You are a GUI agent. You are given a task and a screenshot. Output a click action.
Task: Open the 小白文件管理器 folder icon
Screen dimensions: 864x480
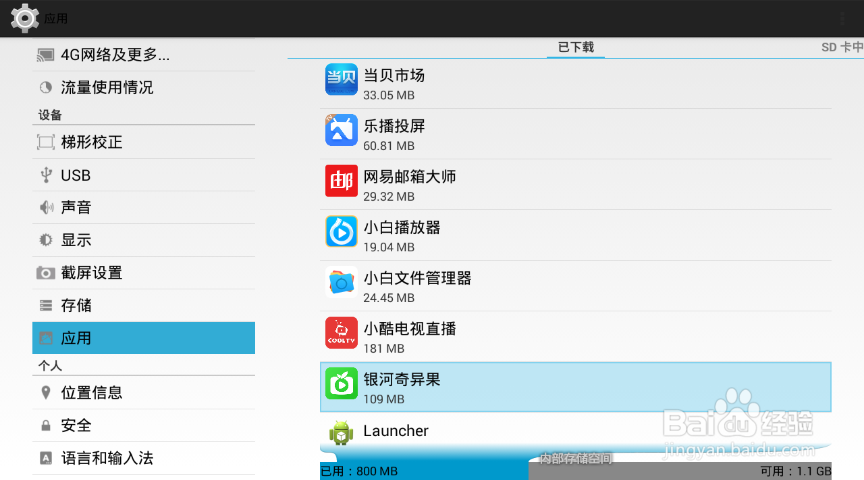[341, 282]
